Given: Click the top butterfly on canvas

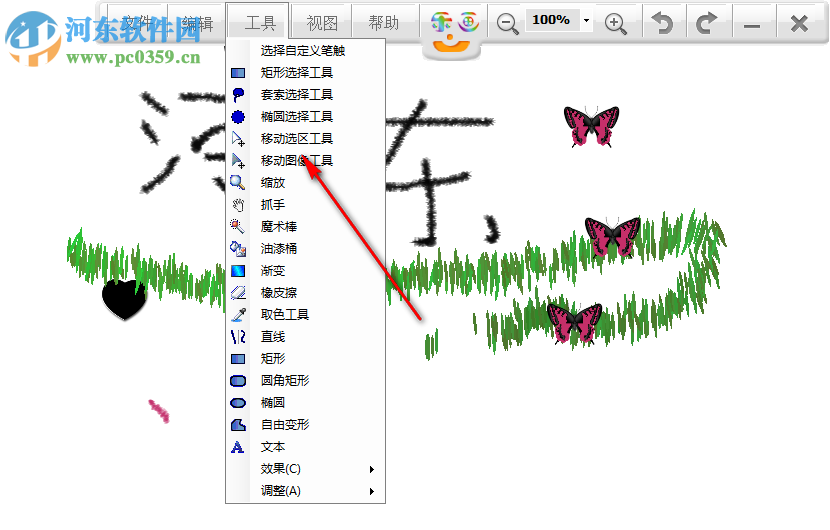Looking at the screenshot, I should (591, 126).
